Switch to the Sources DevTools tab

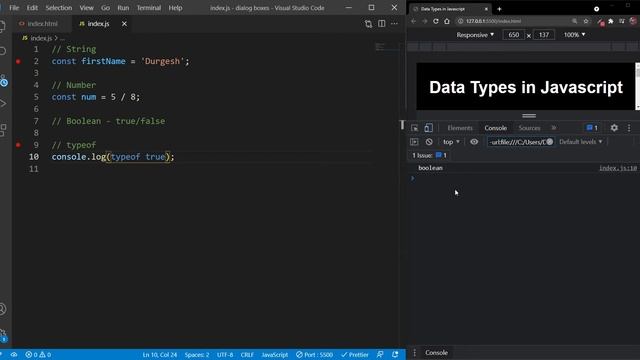point(529,128)
